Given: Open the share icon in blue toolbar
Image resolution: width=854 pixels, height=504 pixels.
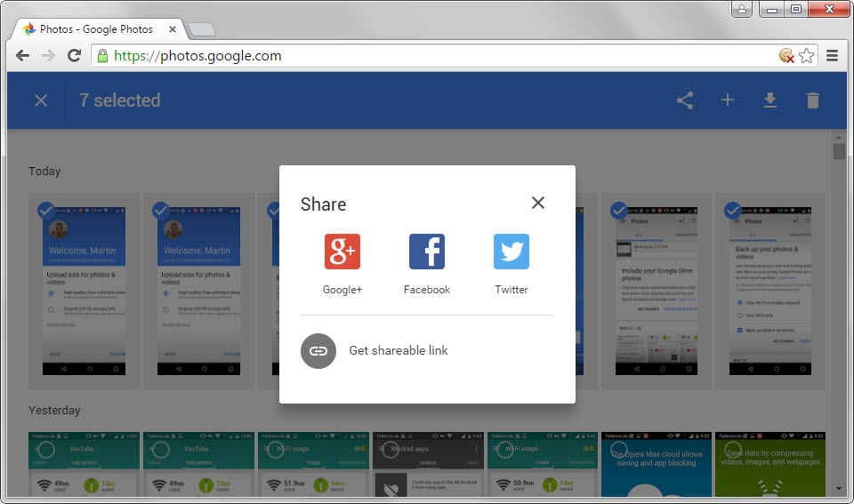Looking at the screenshot, I should click(x=685, y=100).
